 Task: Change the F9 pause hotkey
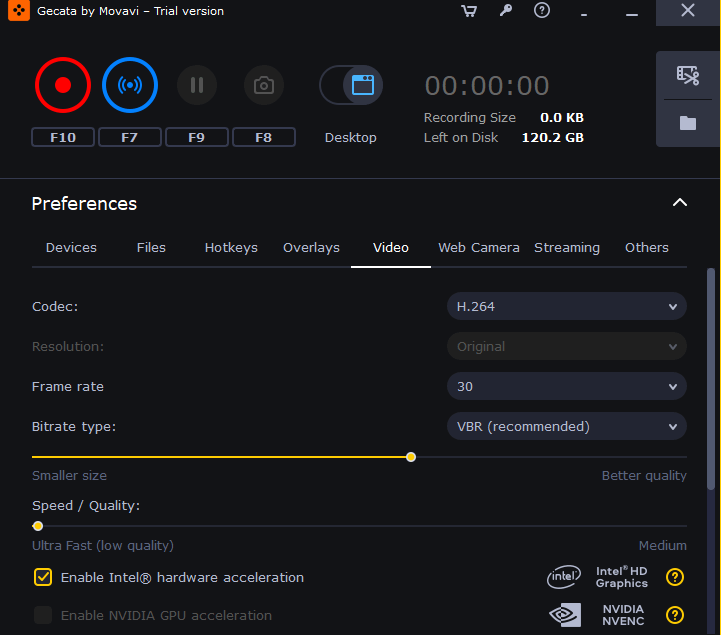click(x=197, y=137)
